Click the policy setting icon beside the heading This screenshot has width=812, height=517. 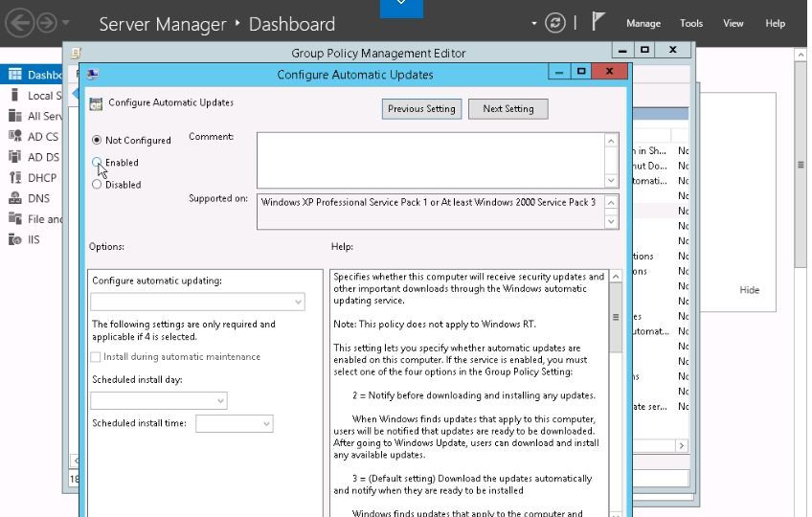[96, 103]
